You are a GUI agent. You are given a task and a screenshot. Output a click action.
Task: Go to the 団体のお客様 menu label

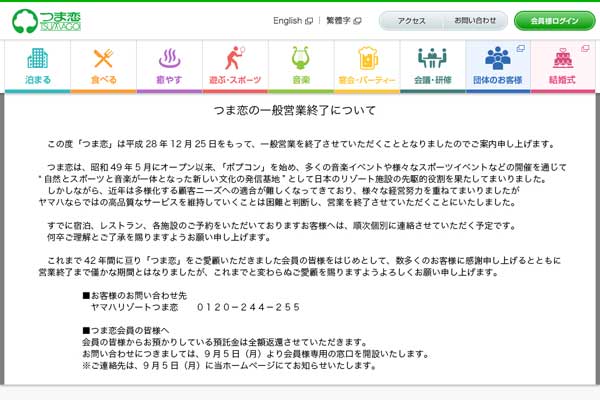click(498, 80)
